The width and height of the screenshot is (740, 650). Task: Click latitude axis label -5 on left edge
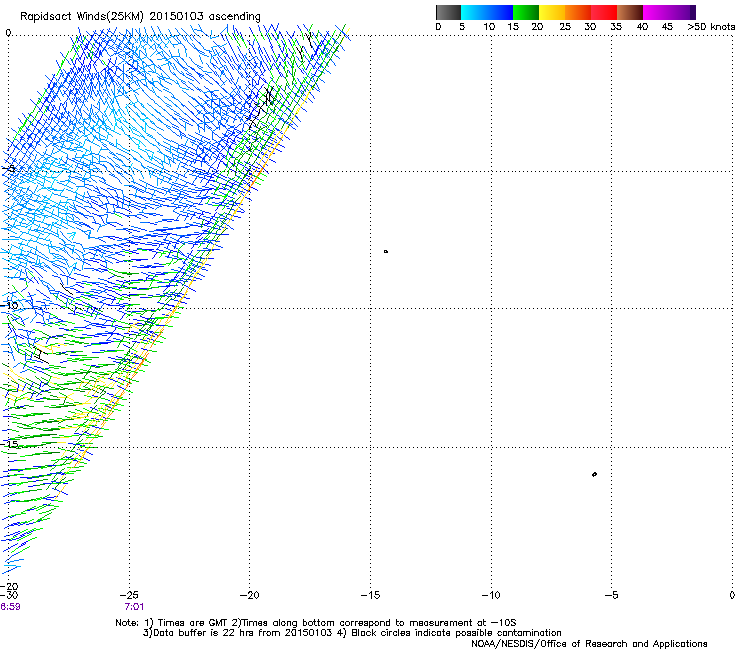9,169
